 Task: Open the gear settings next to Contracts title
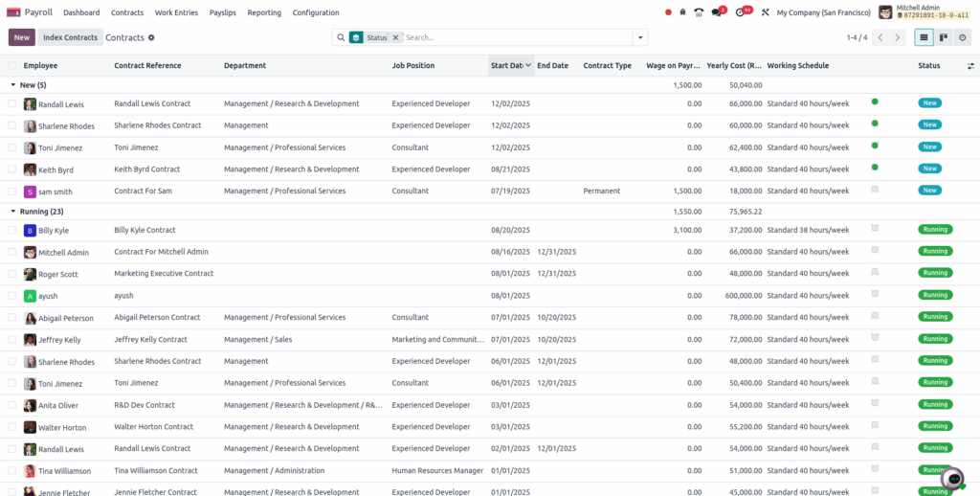pyautogui.click(x=151, y=37)
